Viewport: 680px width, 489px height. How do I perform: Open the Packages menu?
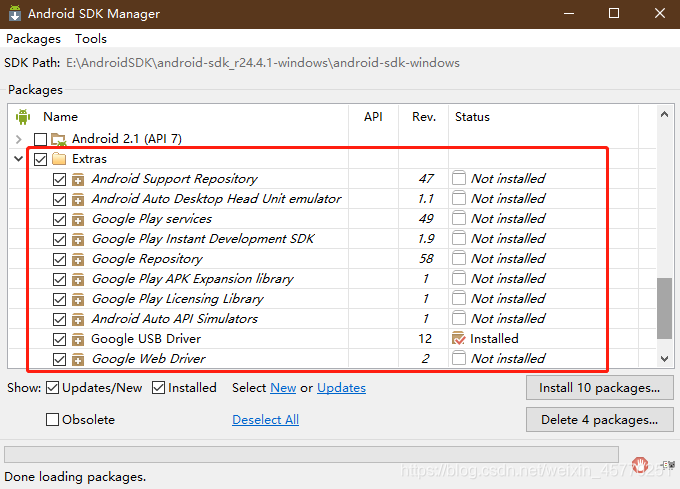click(x=33, y=39)
